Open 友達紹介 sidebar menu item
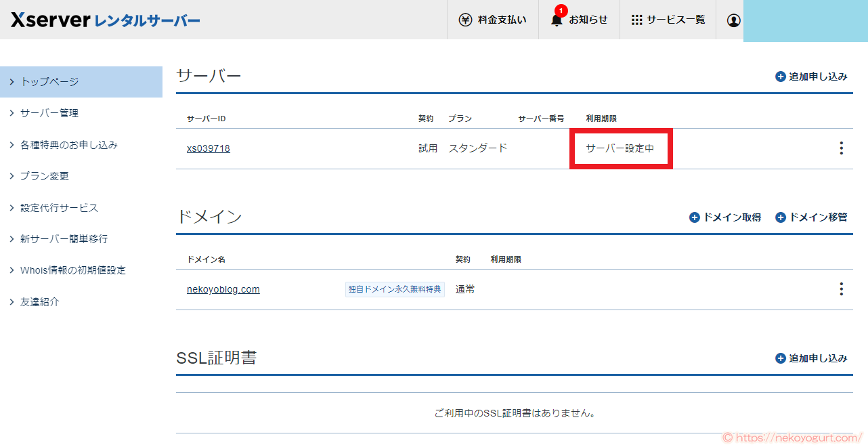This screenshot has width=868, height=447. point(41,301)
